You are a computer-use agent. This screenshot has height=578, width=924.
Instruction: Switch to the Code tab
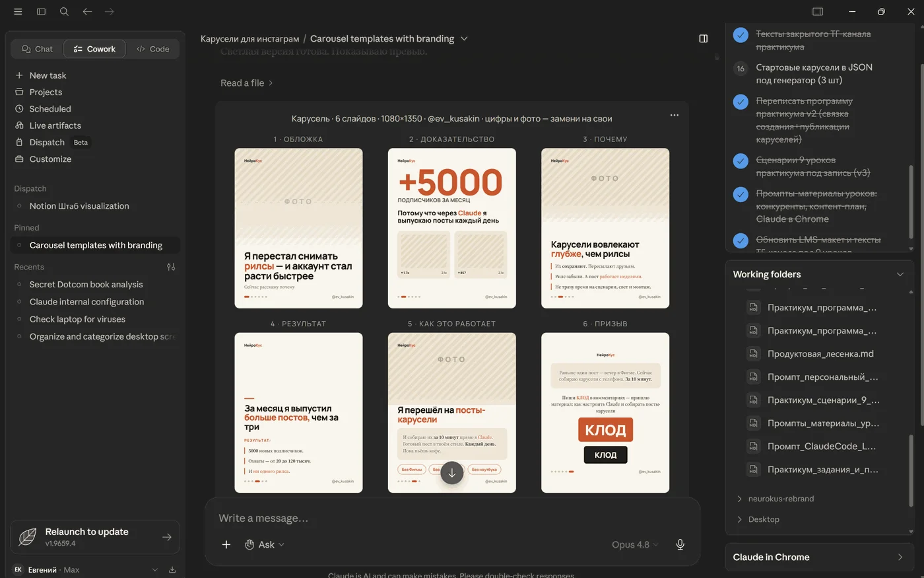[x=152, y=49]
